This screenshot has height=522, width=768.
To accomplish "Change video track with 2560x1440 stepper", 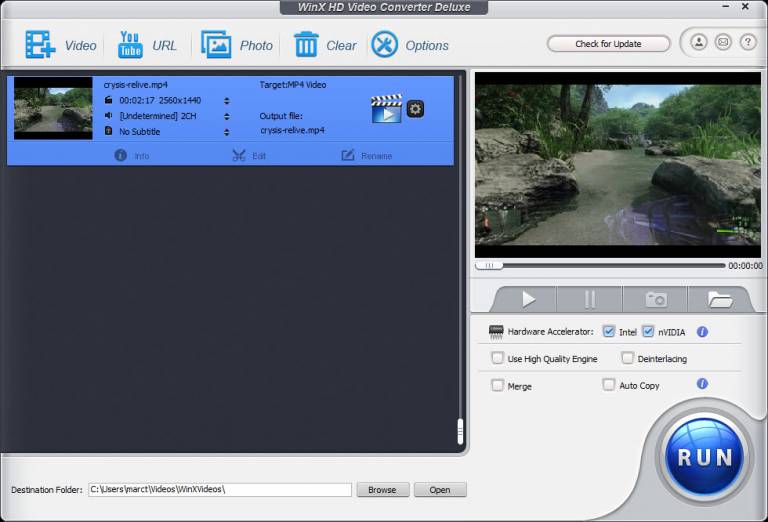I will (226, 101).
